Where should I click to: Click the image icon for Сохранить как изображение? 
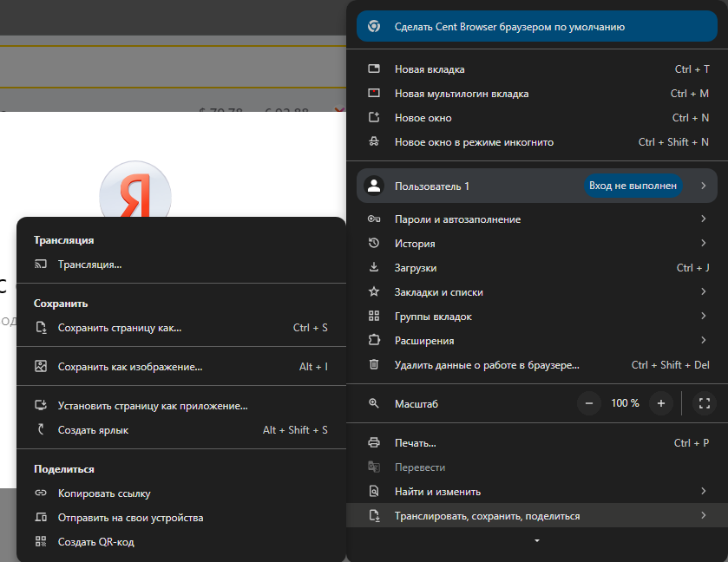tap(40, 367)
